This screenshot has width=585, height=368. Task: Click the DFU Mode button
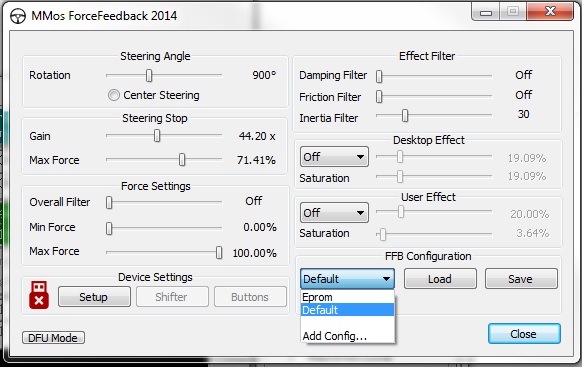53,338
